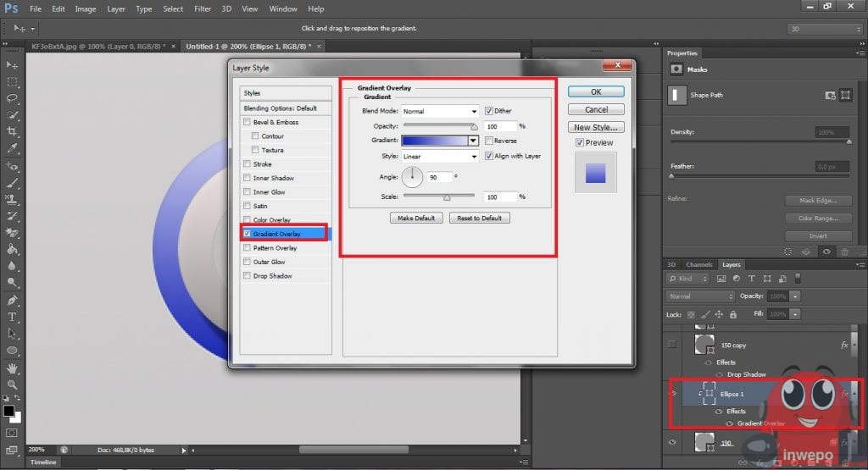868x470 pixels.
Task: Select the Lasso tool
Action: click(13, 98)
